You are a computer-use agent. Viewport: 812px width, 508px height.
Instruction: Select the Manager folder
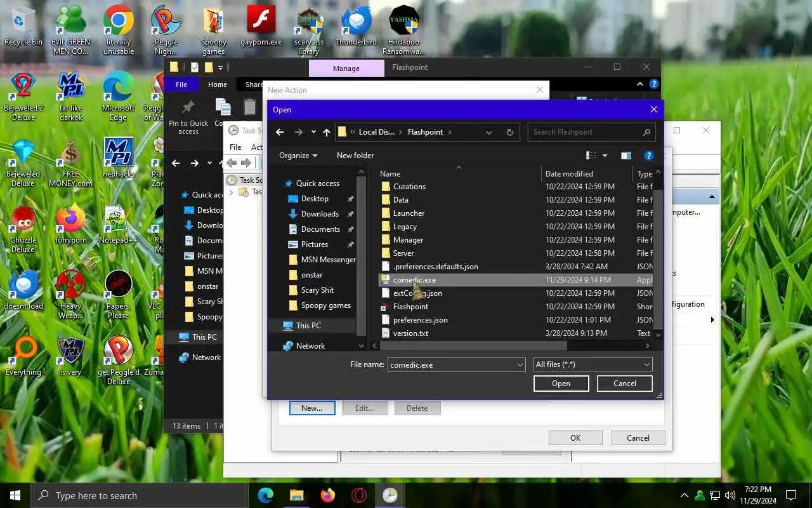(x=408, y=240)
